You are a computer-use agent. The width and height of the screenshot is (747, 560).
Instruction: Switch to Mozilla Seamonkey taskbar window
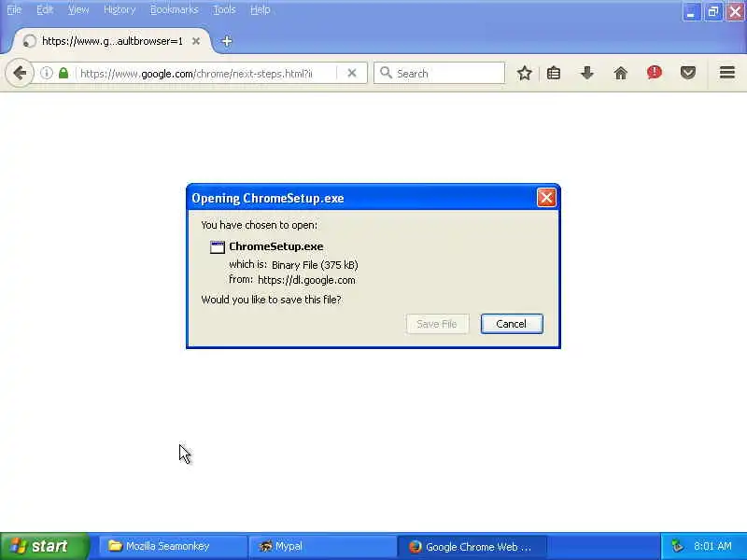(173, 546)
